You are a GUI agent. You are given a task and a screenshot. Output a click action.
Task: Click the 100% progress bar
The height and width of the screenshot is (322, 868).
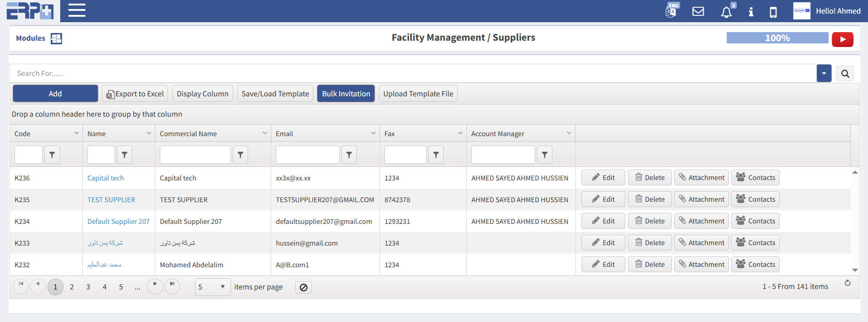777,38
